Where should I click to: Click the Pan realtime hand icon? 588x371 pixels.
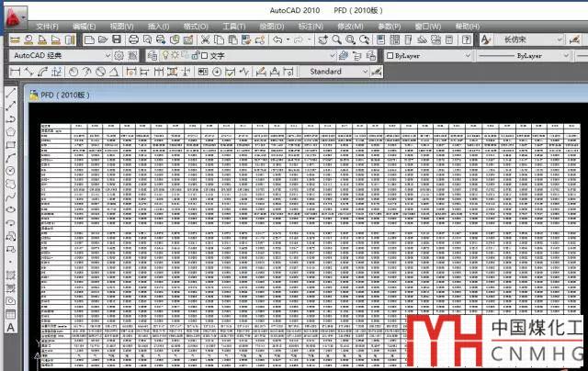(x=322, y=39)
